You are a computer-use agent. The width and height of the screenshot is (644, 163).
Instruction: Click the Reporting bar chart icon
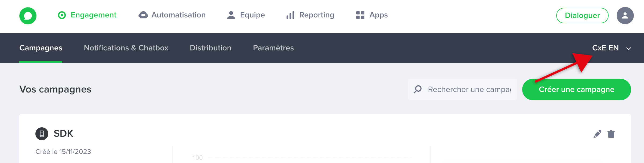[x=290, y=15]
